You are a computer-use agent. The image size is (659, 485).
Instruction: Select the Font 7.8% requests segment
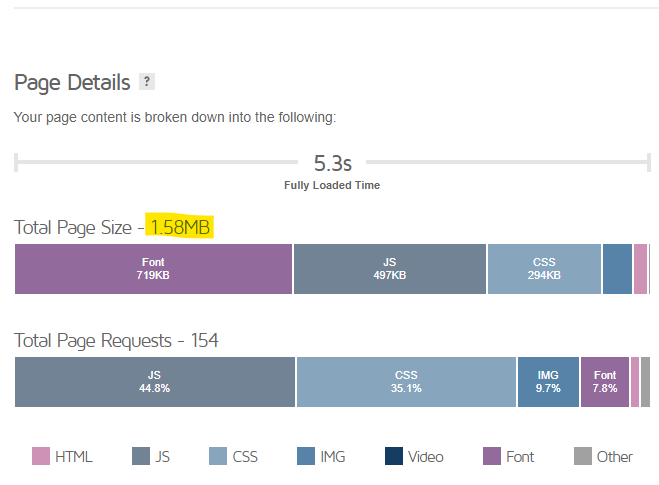coord(605,382)
